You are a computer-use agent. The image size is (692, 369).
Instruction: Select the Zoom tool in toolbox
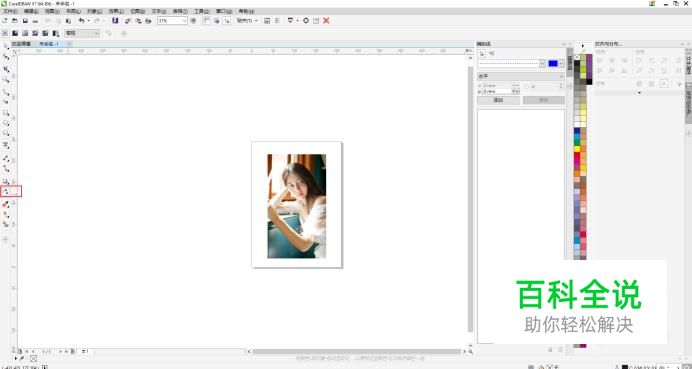[x=6, y=79]
